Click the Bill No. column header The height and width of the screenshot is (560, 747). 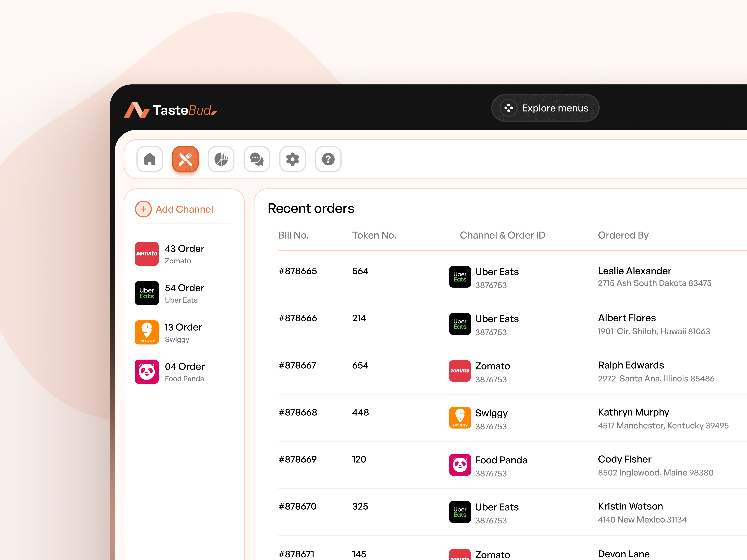(293, 235)
